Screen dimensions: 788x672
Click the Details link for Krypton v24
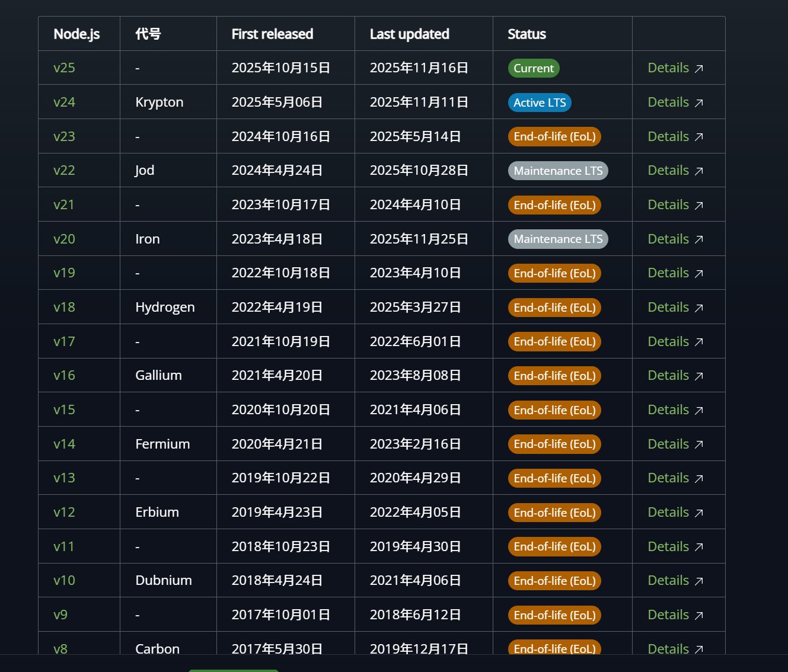point(675,102)
